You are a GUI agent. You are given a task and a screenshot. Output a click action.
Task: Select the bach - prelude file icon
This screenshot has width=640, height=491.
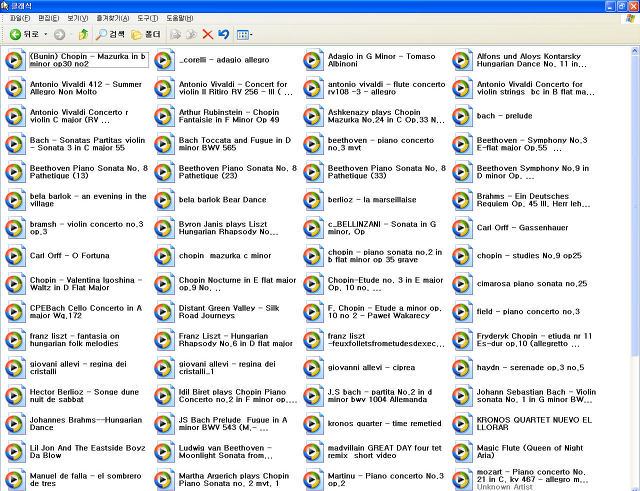462,116
